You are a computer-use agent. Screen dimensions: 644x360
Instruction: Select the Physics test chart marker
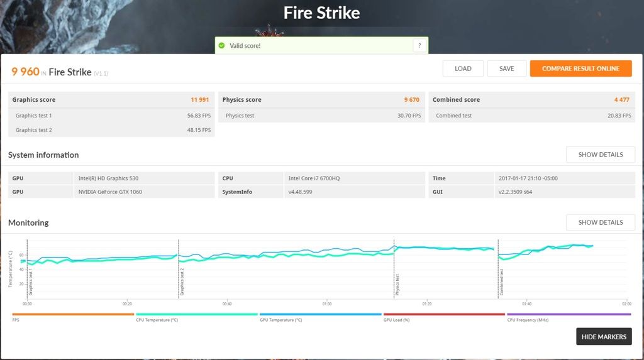[x=397, y=285]
